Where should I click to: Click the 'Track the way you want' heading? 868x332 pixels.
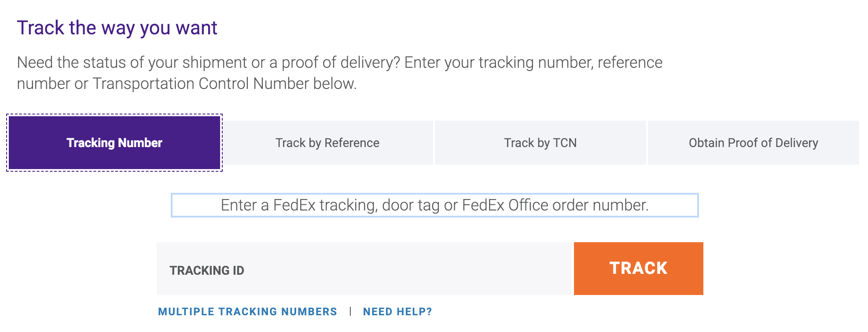pos(117,28)
